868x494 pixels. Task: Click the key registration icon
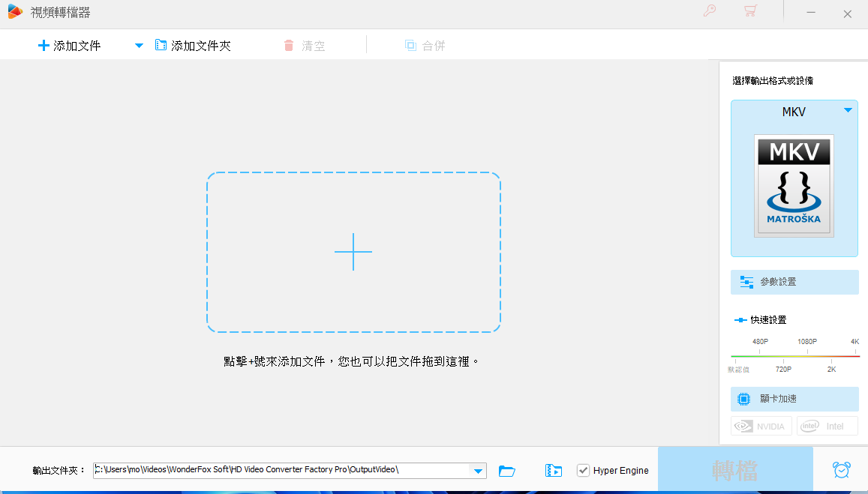pyautogui.click(x=710, y=10)
